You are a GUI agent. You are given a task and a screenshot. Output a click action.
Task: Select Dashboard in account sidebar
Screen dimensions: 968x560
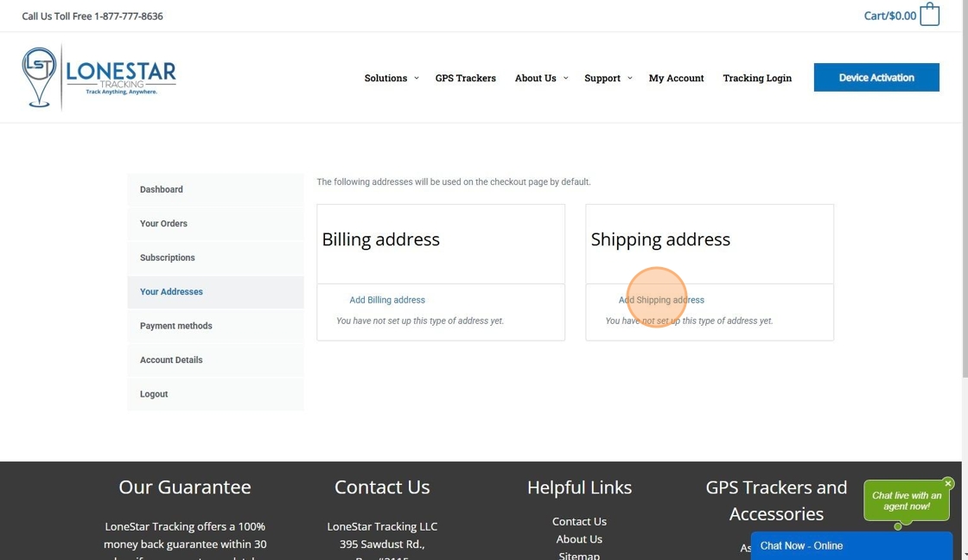(x=215, y=189)
